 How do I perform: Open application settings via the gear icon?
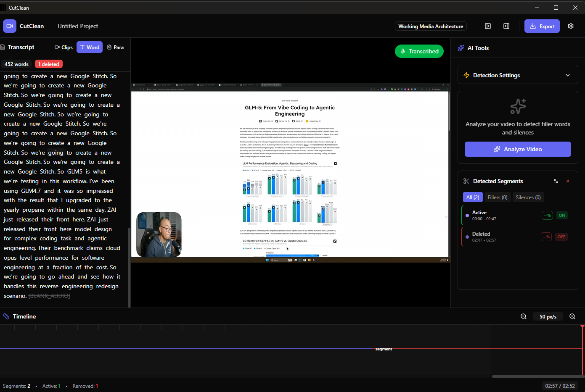tap(571, 26)
